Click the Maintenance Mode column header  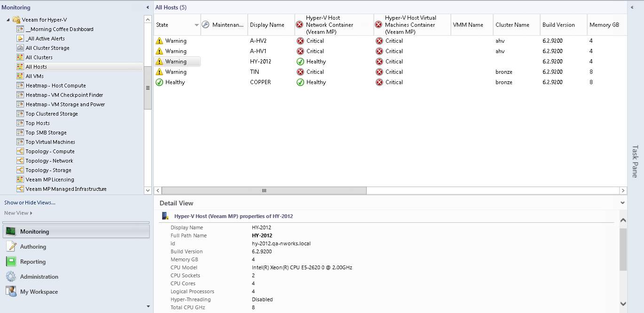click(x=224, y=25)
